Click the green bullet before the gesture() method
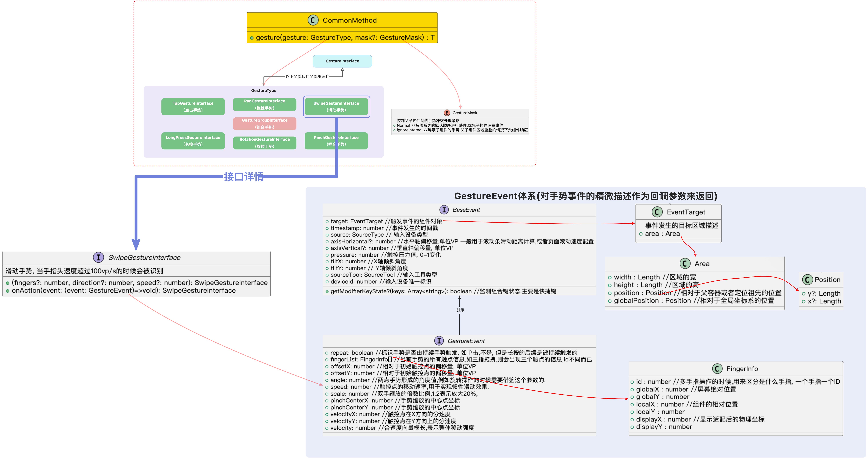This screenshot has height=458, width=868. pyautogui.click(x=252, y=38)
